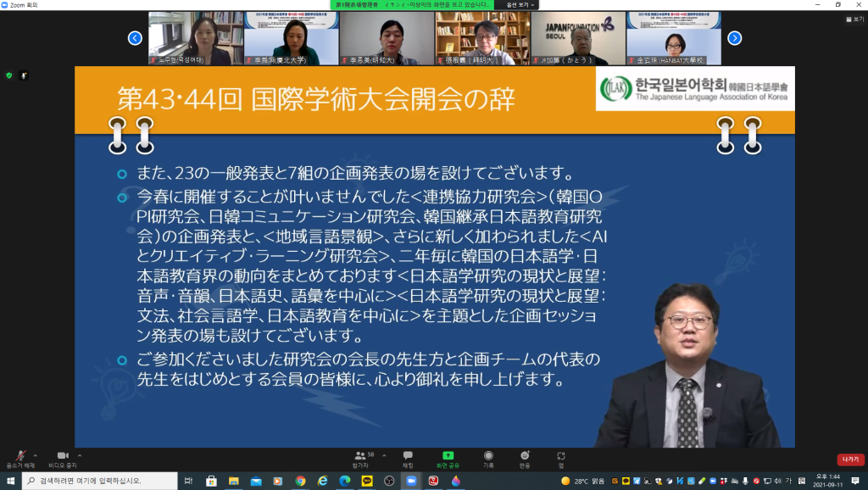Viewport: 868px width, 490px height.
Task: Open the reactions menu
Action: click(525, 458)
